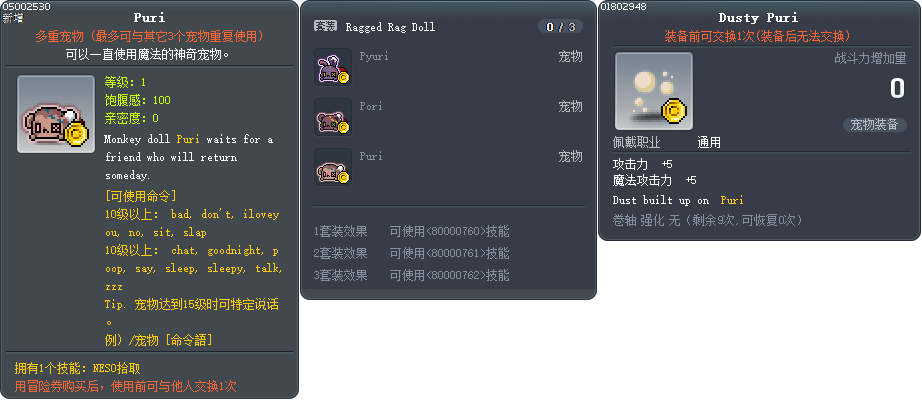Screen dimensions: 922x400
Task: Click the Ragged Rag Doll set title
Action: point(390,27)
